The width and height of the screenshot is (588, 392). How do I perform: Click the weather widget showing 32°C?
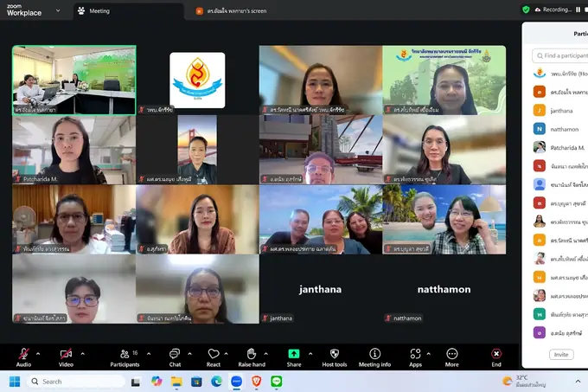click(524, 381)
